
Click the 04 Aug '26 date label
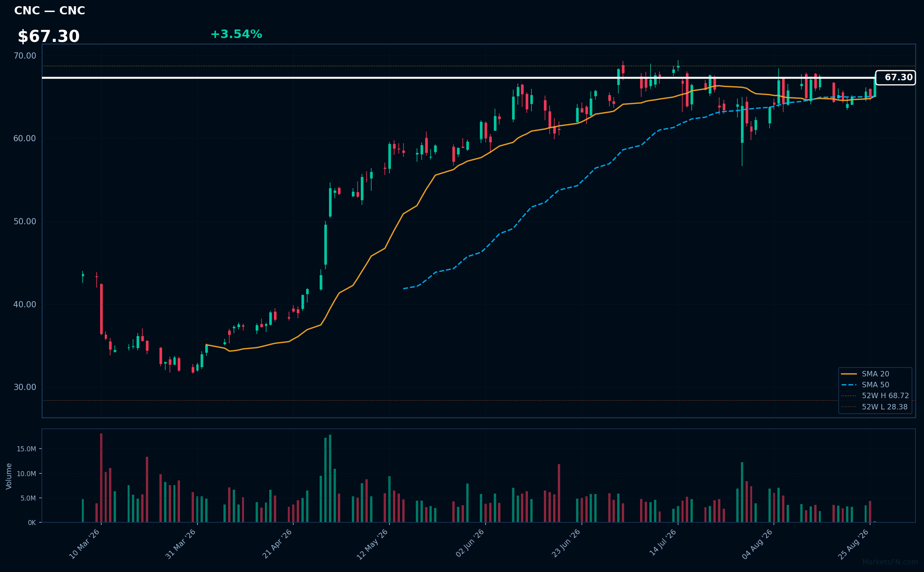point(758,544)
